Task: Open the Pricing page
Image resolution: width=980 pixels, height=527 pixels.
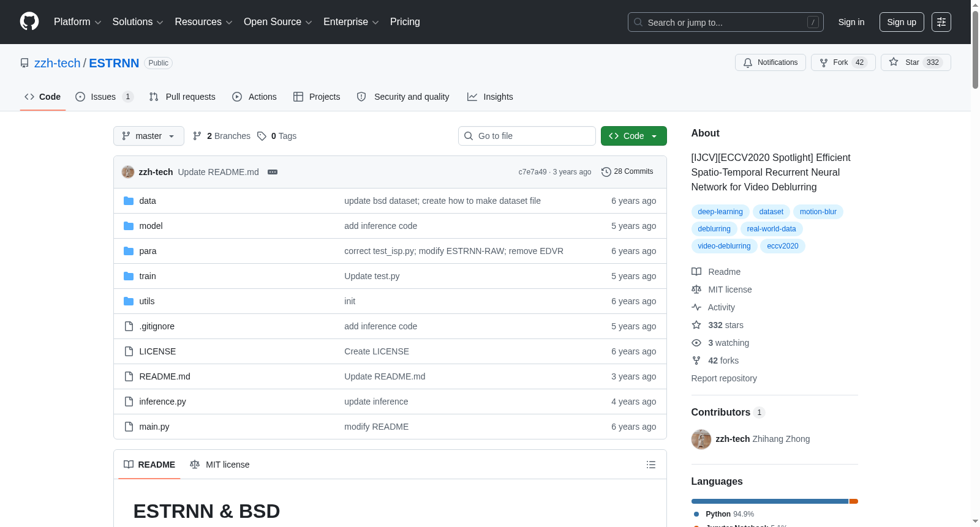Action: 405,22
